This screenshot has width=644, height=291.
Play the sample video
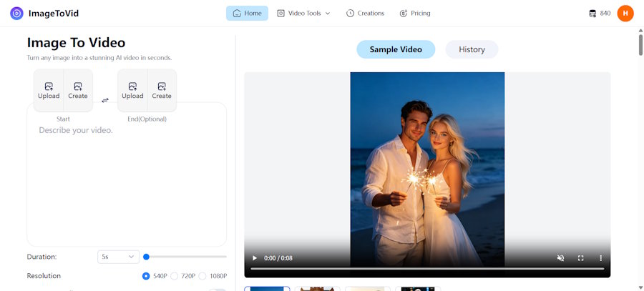point(254,258)
